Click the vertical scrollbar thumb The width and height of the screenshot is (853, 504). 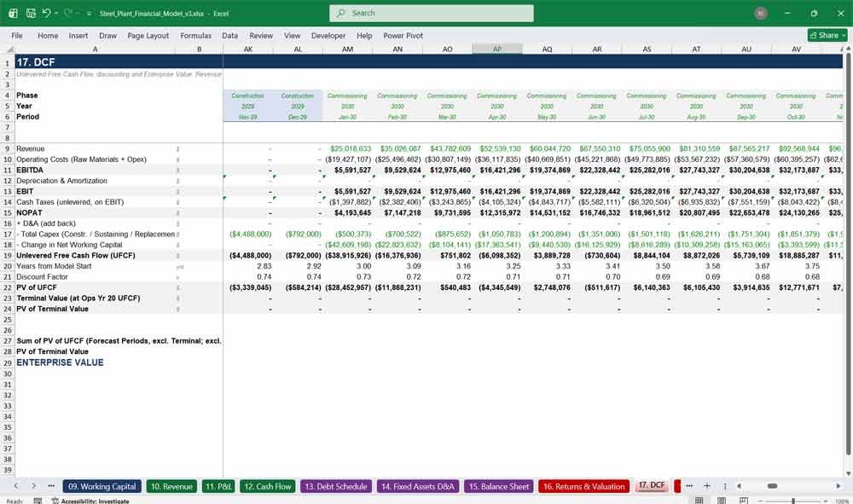pyautogui.click(x=848, y=254)
